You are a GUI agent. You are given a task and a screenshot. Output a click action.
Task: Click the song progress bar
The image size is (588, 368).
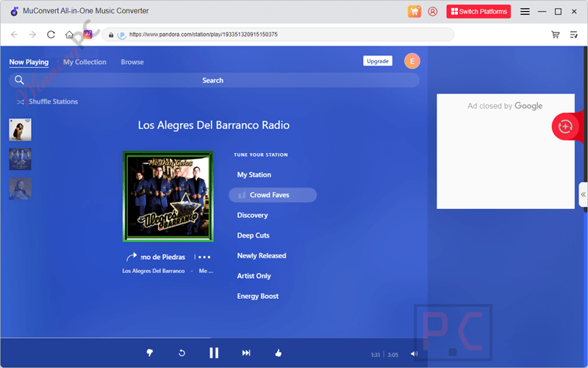coord(214,338)
